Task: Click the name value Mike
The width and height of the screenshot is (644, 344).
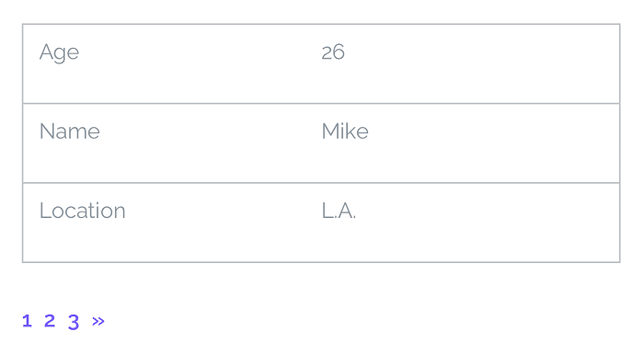Action: (x=345, y=132)
